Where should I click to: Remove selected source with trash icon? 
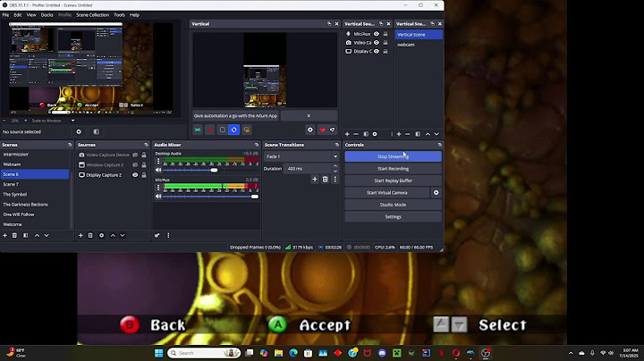(90, 236)
